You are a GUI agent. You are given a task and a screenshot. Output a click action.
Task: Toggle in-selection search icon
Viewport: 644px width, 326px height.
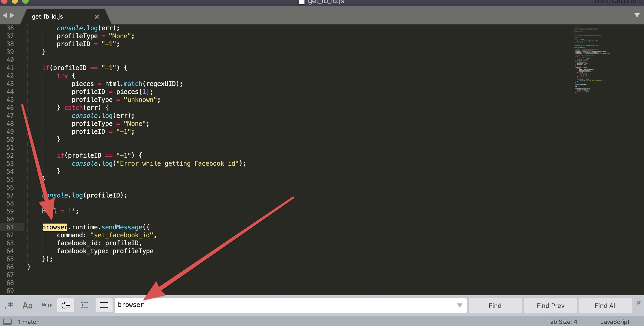85,305
